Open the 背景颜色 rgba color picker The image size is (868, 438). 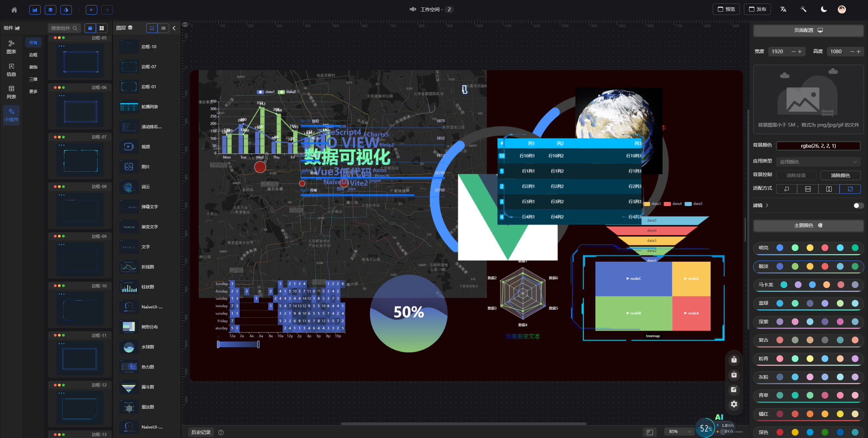click(818, 146)
